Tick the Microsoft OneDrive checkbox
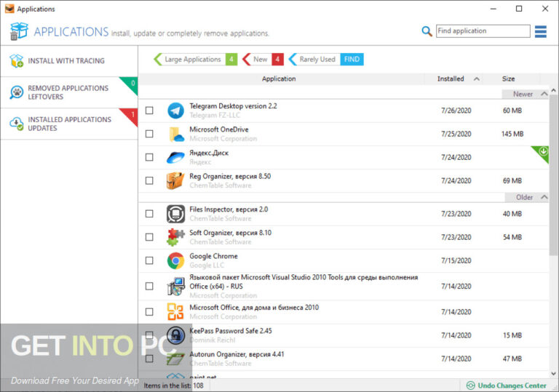The image size is (559, 392). click(149, 134)
